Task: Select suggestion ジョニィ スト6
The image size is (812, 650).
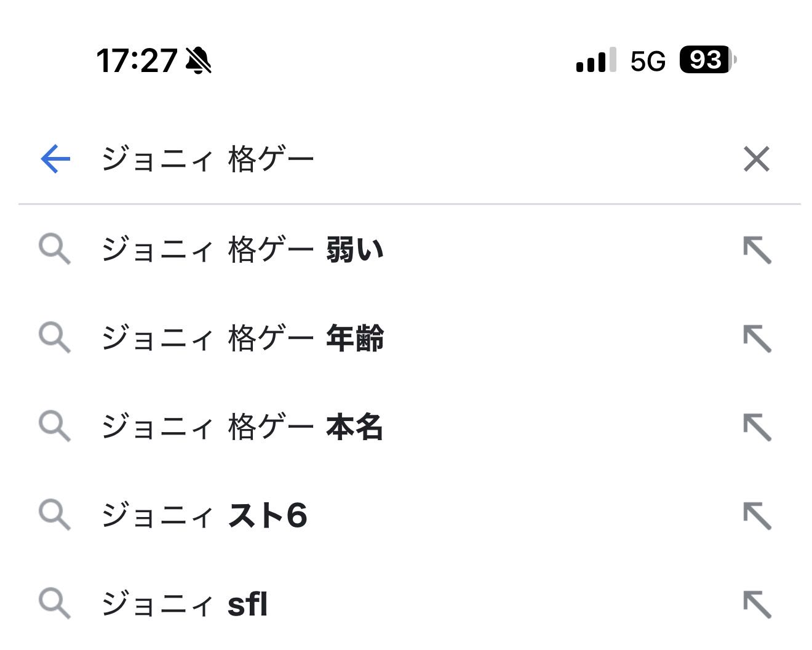Action: click(x=204, y=516)
